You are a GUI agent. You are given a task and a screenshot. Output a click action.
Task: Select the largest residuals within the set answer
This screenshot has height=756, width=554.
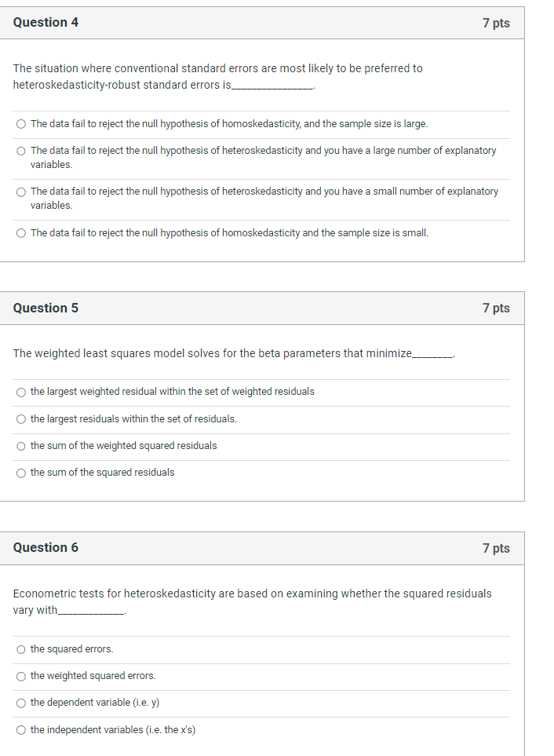click(x=21, y=418)
